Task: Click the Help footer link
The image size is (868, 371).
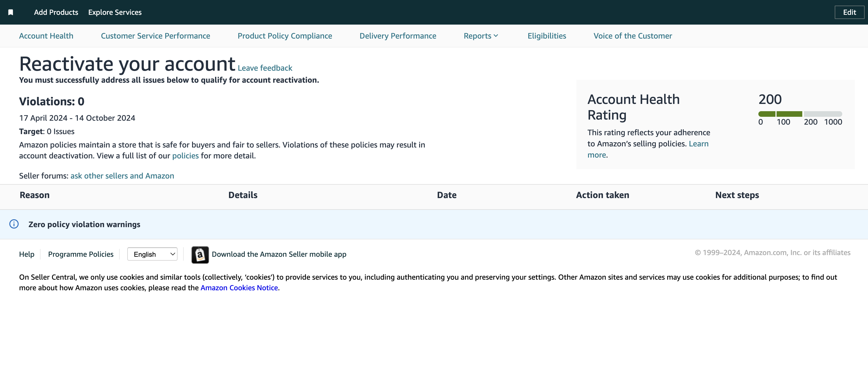Action: pyautogui.click(x=27, y=254)
